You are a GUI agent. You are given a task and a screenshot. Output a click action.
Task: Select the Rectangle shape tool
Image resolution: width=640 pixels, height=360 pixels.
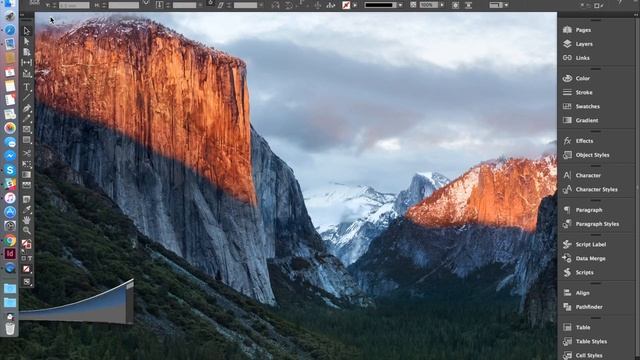[27, 140]
